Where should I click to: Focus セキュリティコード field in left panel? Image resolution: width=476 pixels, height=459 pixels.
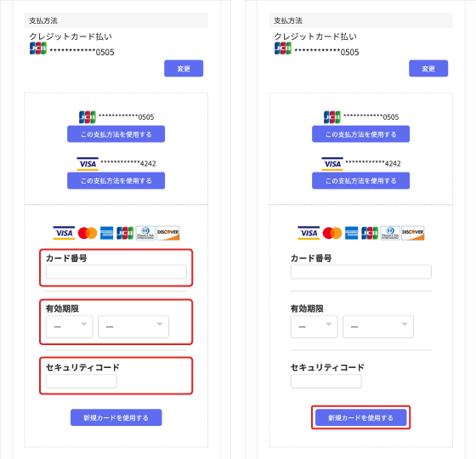coord(82,381)
